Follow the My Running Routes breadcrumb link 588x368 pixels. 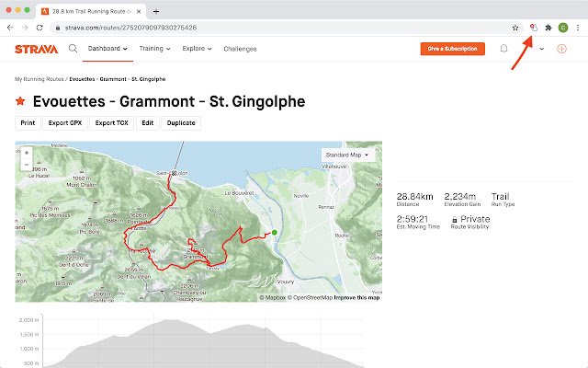coord(40,80)
